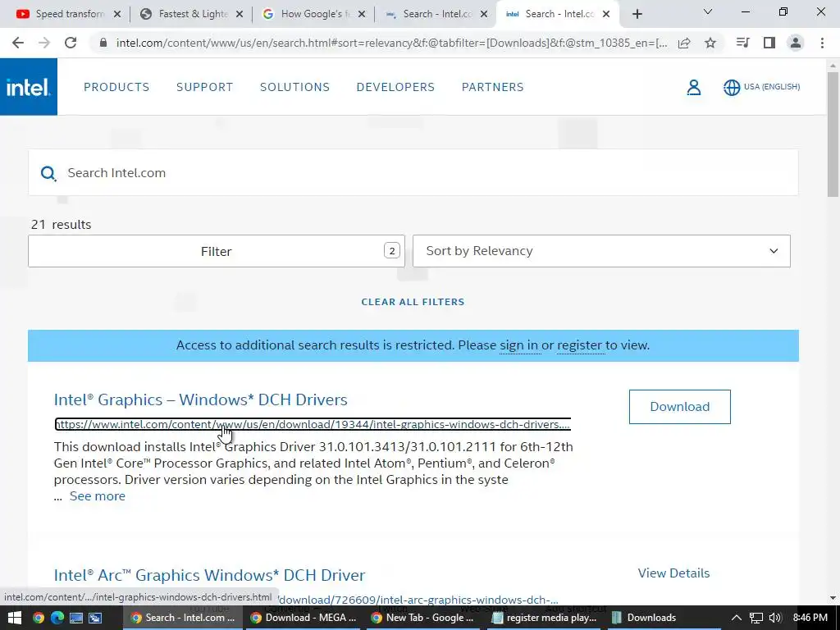Screen dimensions: 840x630
Task: Click the sign in link
Action: 518,345
